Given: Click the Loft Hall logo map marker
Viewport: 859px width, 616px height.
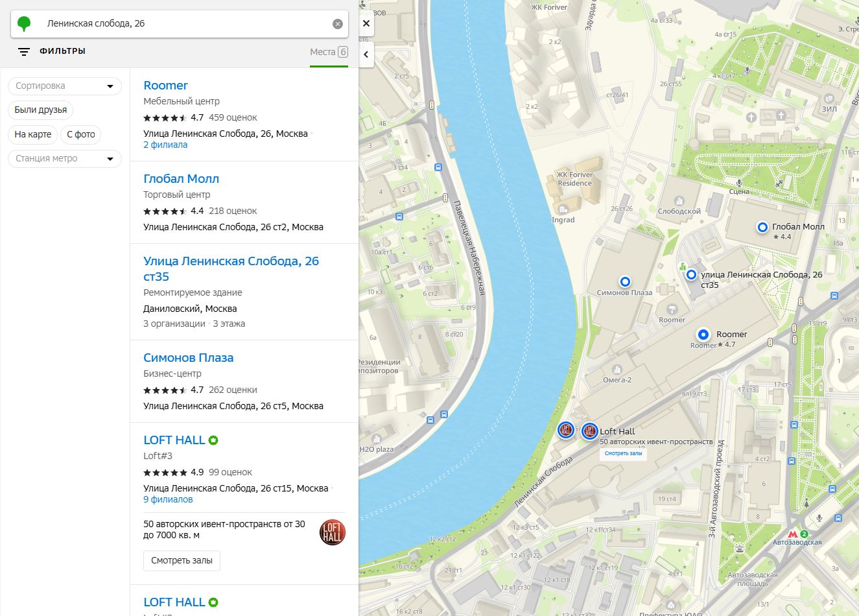Looking at the screenshot, I should (x=589, y=431).
